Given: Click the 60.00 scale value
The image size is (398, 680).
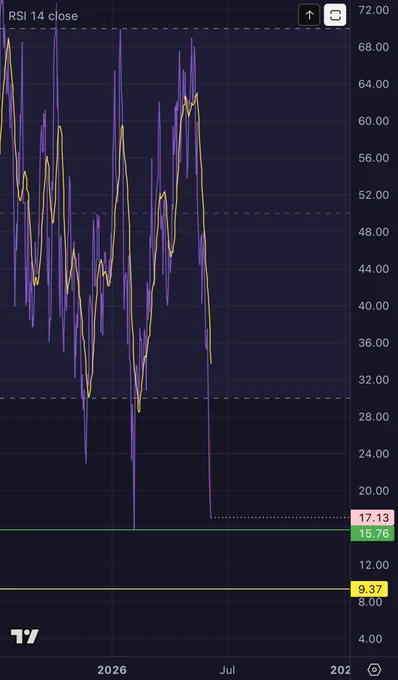Looking at the screenshot, I should (x=373, y=121).
